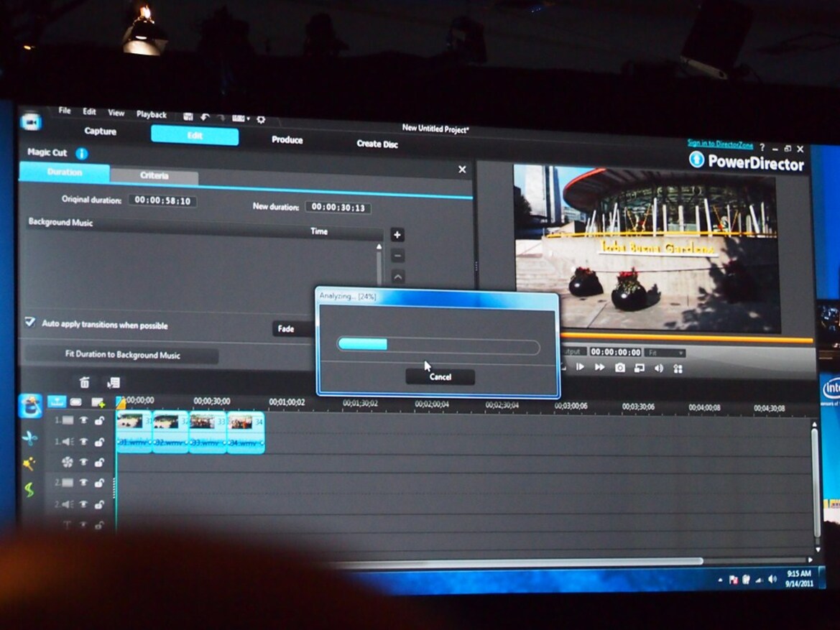Click the Analyzing progress bar

pos(438,345)
